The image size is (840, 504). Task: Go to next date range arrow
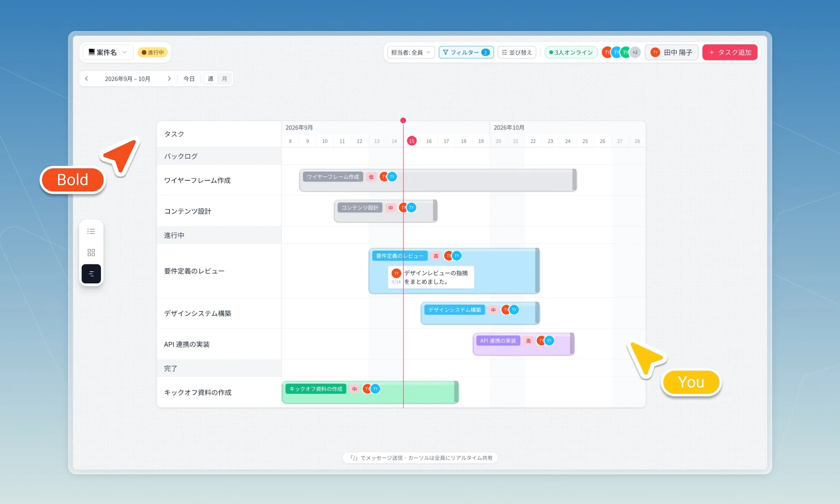(169, 79)
